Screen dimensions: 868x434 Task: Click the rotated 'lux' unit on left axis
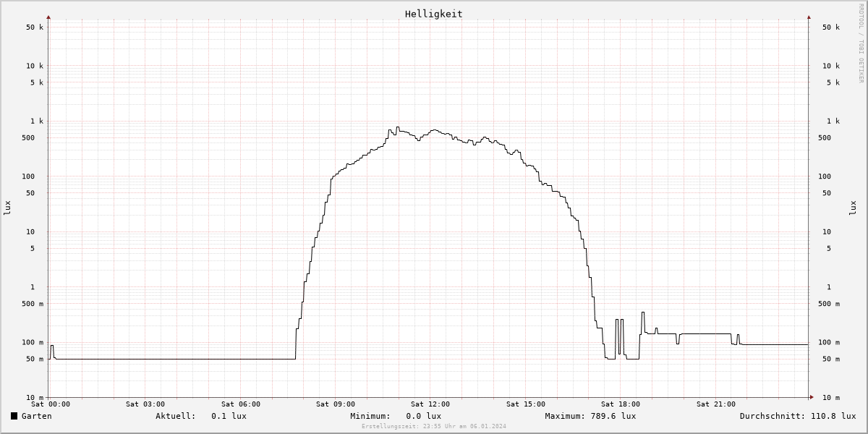[x=7, y=208]
